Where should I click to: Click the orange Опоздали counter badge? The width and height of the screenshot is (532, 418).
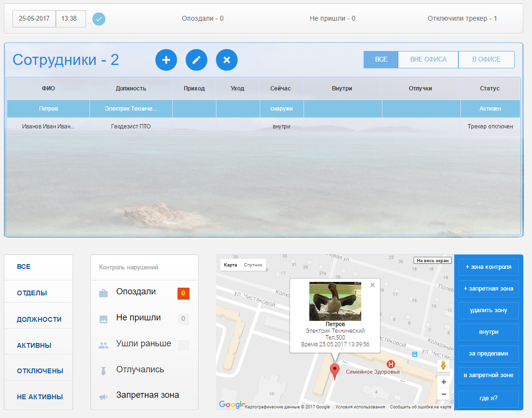point(183,293)
